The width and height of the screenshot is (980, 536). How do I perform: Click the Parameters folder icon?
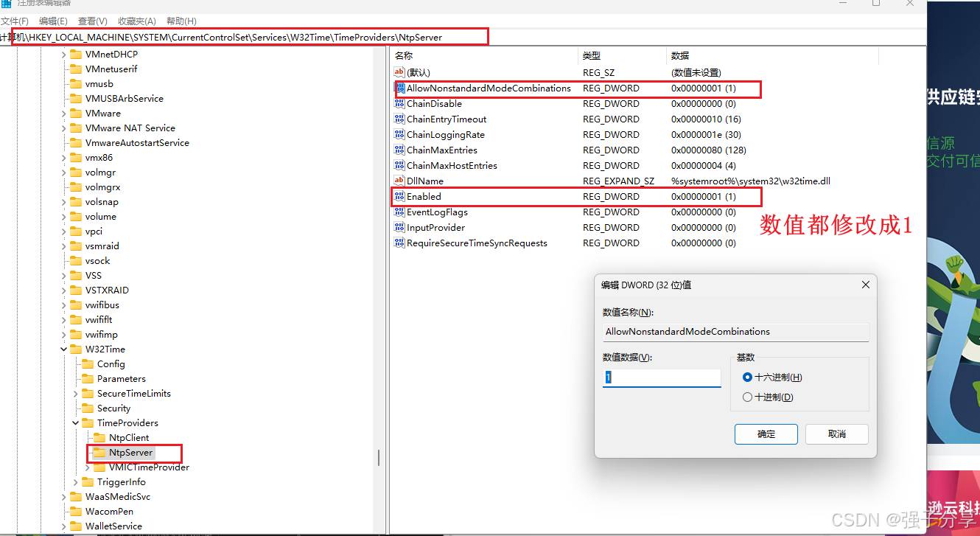(88, 378)
